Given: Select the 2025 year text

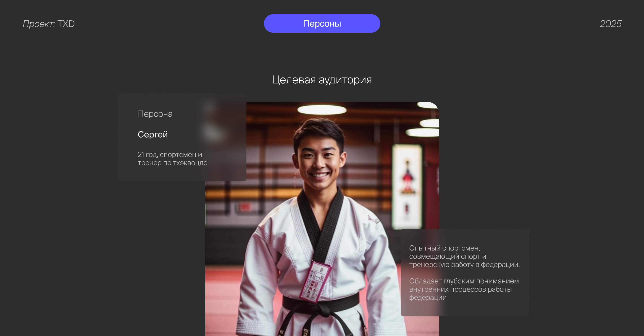Looking at the screenshot, I should click(x=610, y=24).
